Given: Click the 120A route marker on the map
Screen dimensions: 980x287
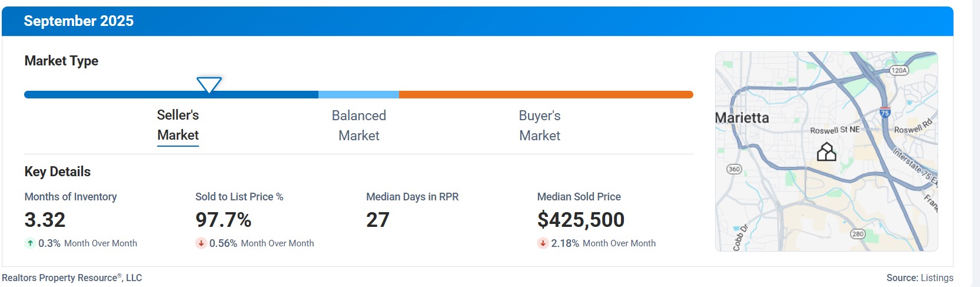Looking at the screenshot, I should pyautogui.click(x=899, y=70).
